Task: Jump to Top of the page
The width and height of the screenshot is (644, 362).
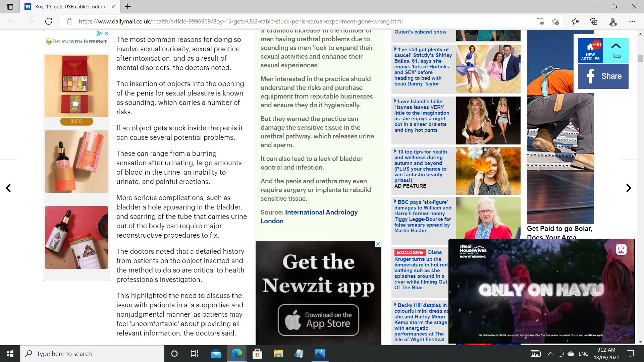Action: click(x=616, y=51)
